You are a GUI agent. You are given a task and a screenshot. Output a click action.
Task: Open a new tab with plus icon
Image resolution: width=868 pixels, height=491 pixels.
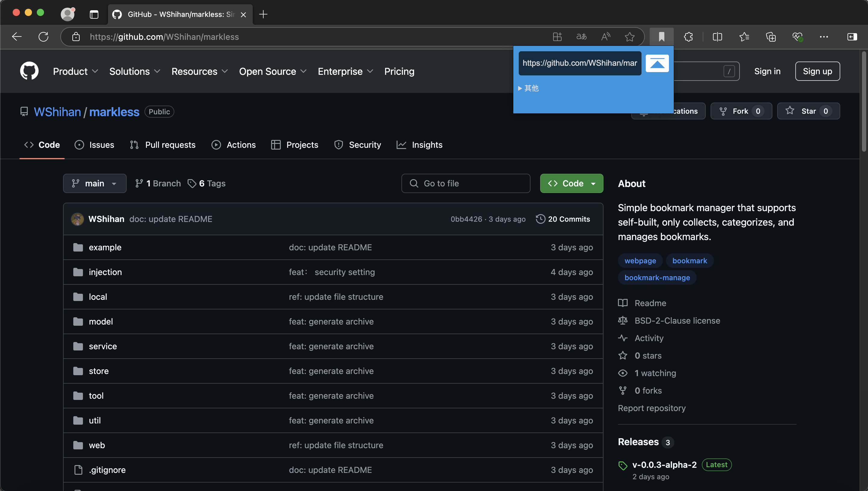click(x=263, y=14)
